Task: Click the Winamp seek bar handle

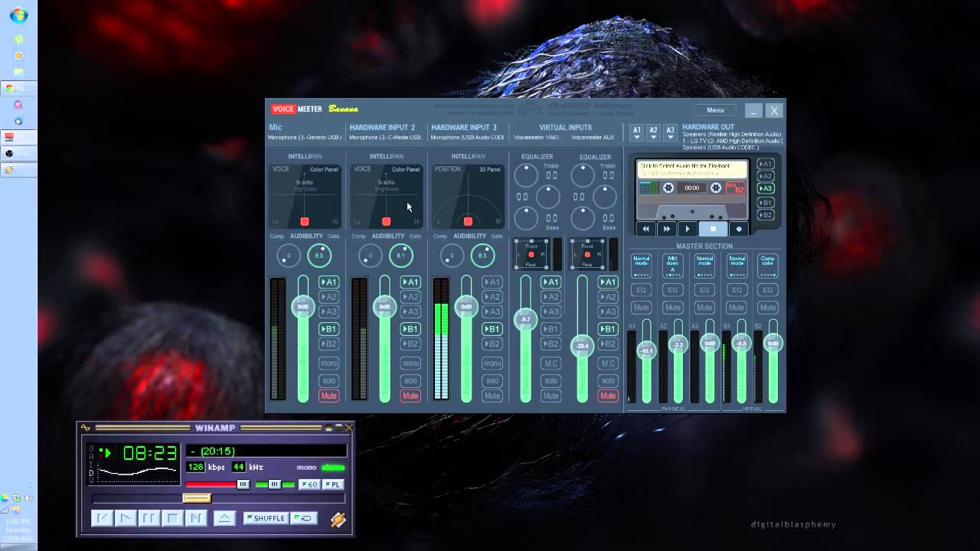Action: tap(196, 498)
